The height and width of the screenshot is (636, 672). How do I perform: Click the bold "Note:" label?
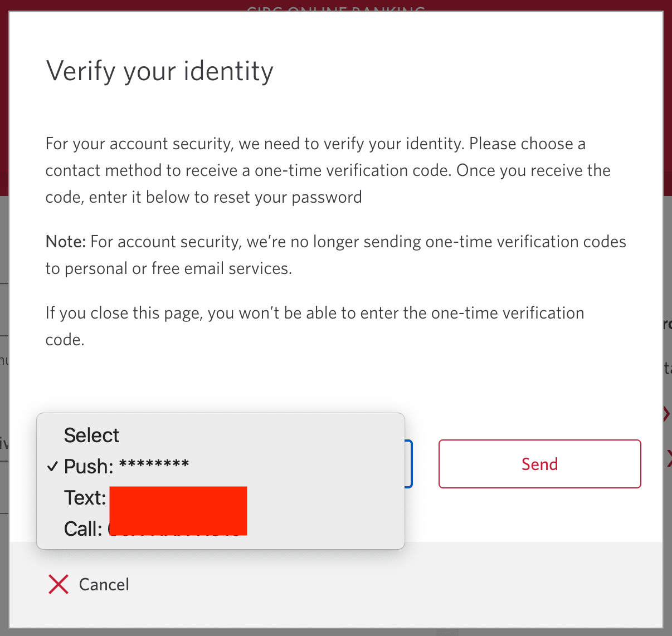click(65, 242)
